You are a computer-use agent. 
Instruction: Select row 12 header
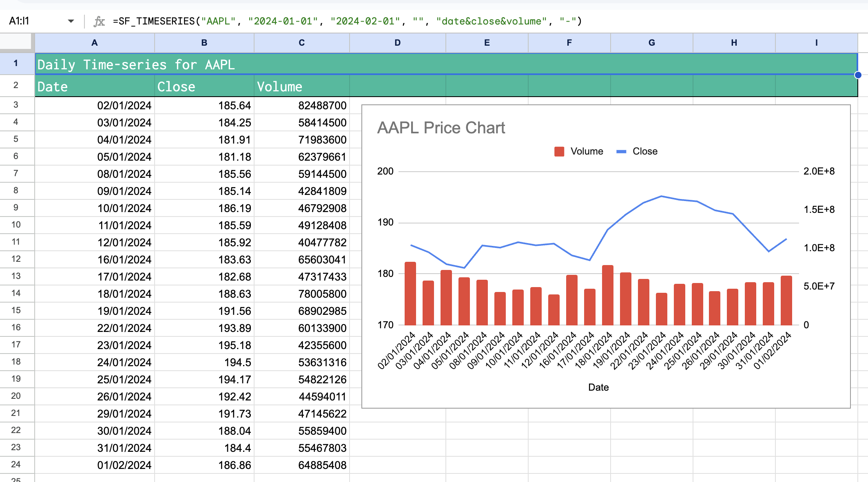pos(16,259)
